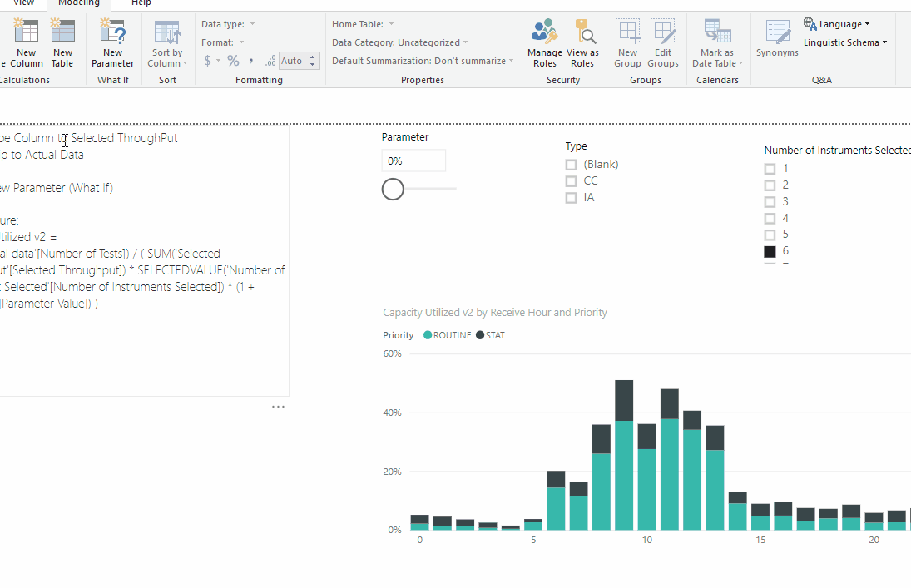Click the Parameter value input box
Image resolution: width=911 pixels, height=588 pixels.
coord(413,160)
